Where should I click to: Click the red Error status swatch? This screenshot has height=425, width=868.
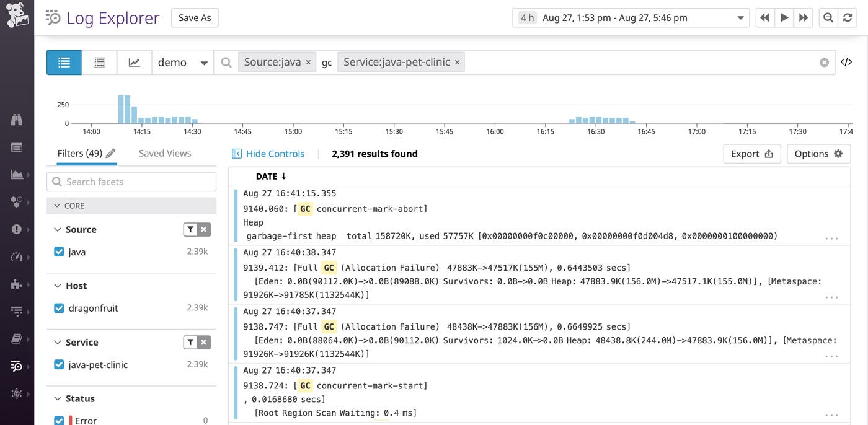(69, 421)
